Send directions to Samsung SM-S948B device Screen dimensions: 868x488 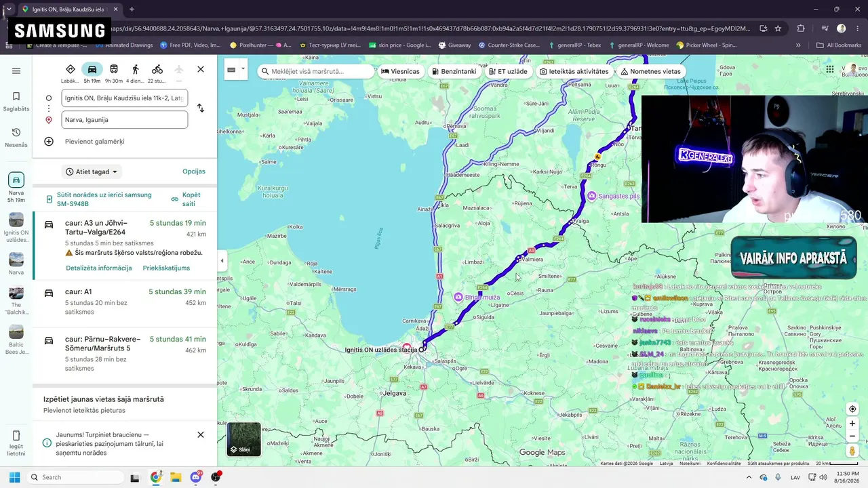[x=98, y=199]
